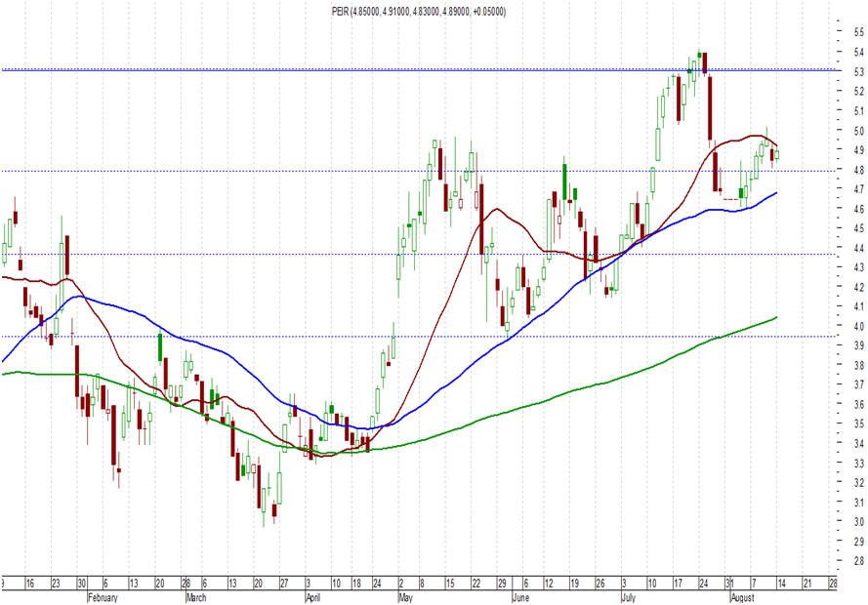Click the 5.2 price axis label
This screenshot has width=868, height=605.
click(x=858, y=92)
